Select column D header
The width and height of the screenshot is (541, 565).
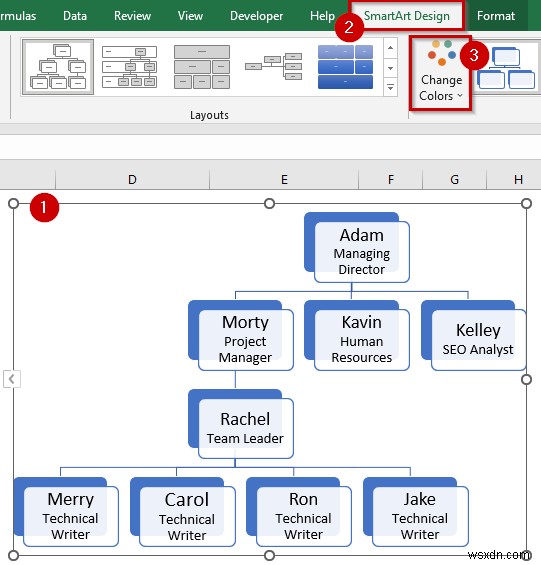(x=132, y=179)
